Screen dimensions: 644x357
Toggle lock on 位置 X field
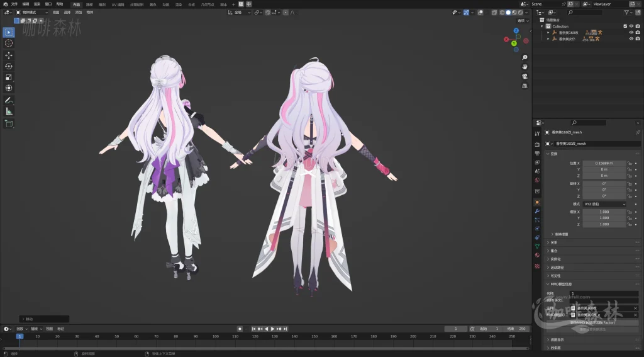[x=629, y=163]
